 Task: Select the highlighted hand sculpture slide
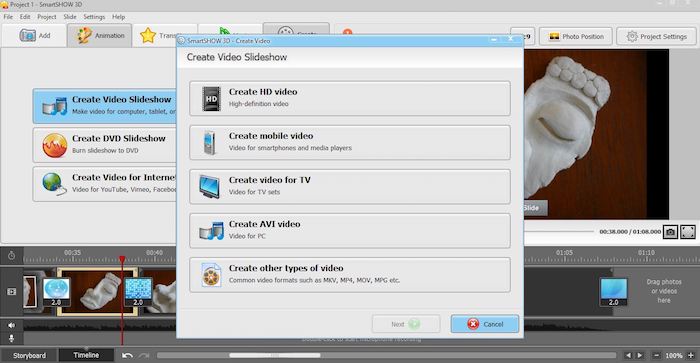coord(97,292)
